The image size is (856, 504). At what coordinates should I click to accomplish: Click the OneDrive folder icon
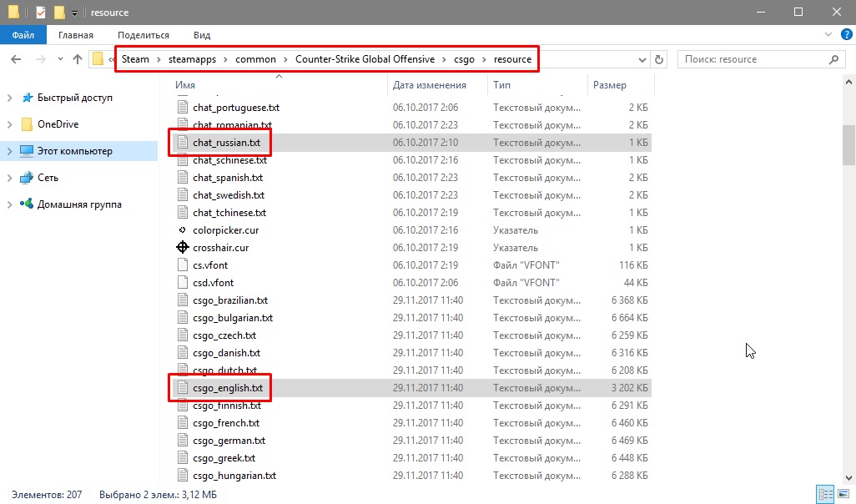pos(26,124)
